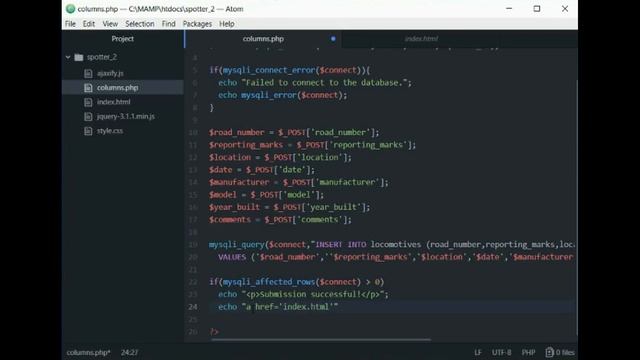The height and width of the screenshot is (360, 640).
Task: Click the echo mysqli_error($connect) line
Action: click(282, 95)
